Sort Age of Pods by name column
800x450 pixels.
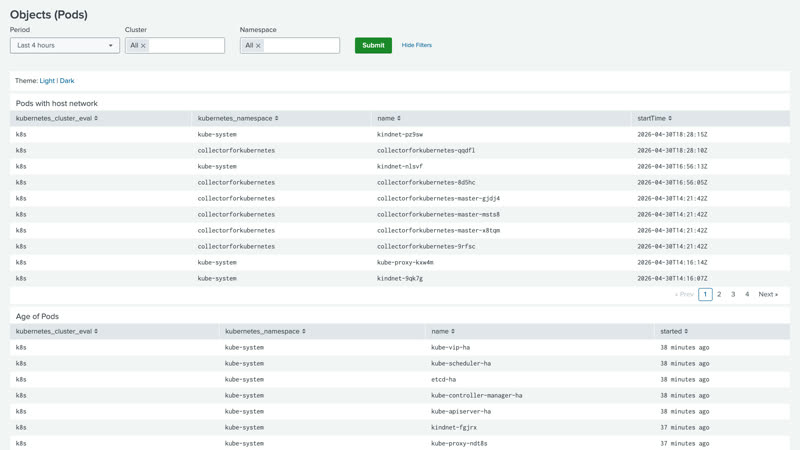(x=443, y=332)
